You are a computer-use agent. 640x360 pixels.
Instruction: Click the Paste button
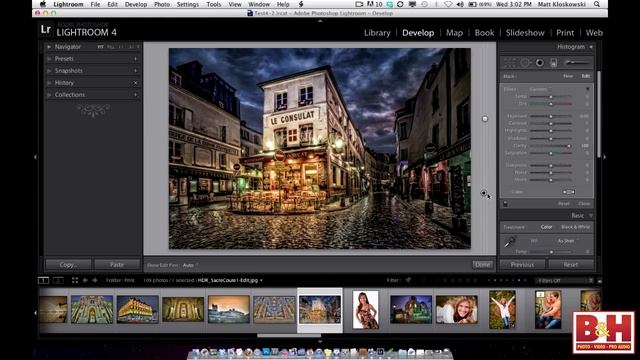pyautogui.click(x=117, y=265)
